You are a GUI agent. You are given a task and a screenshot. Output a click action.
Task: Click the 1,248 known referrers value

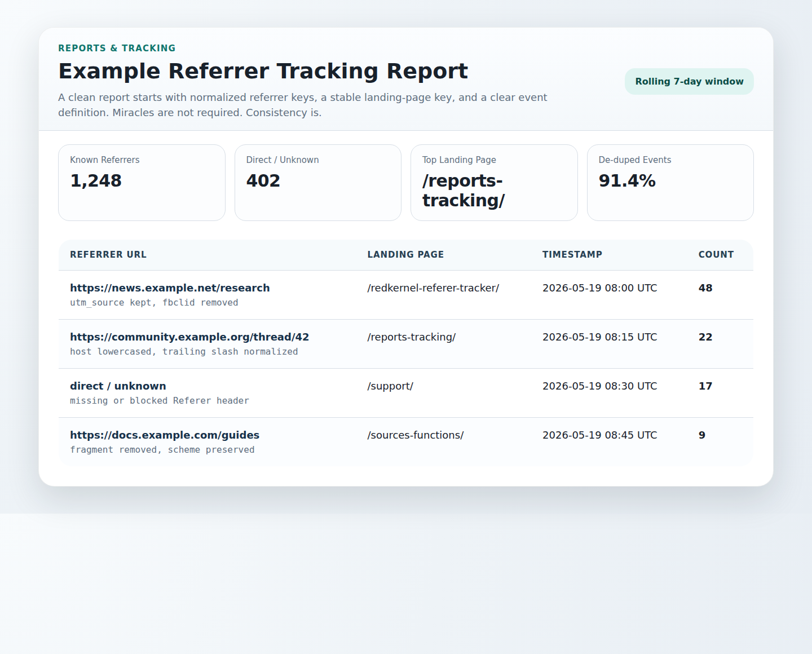[x=96, y=181]
